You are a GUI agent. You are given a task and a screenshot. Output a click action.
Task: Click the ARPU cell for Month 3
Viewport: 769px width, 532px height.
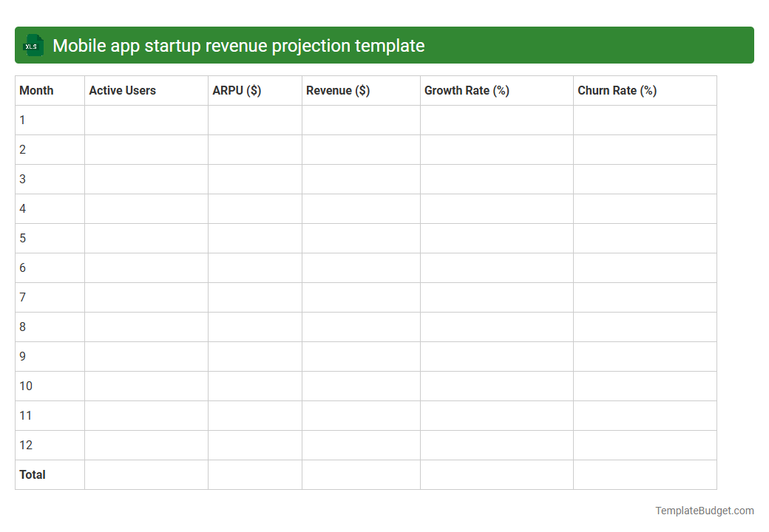click(254, 179)
